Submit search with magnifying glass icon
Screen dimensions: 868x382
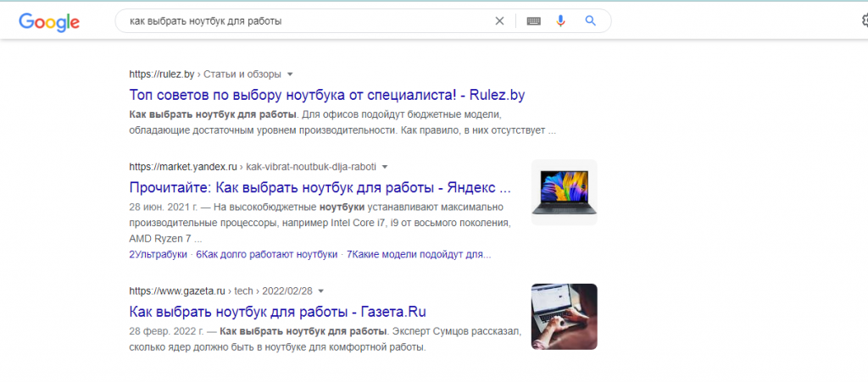tap(591, 21)
